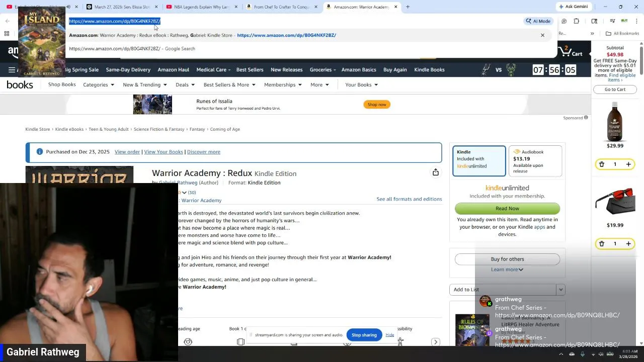
Task: Expand the Deals dropdown
Action: tap(185, 85)
